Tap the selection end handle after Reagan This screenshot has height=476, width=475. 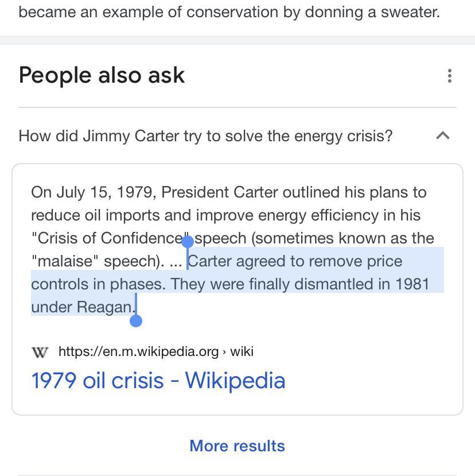136,320
